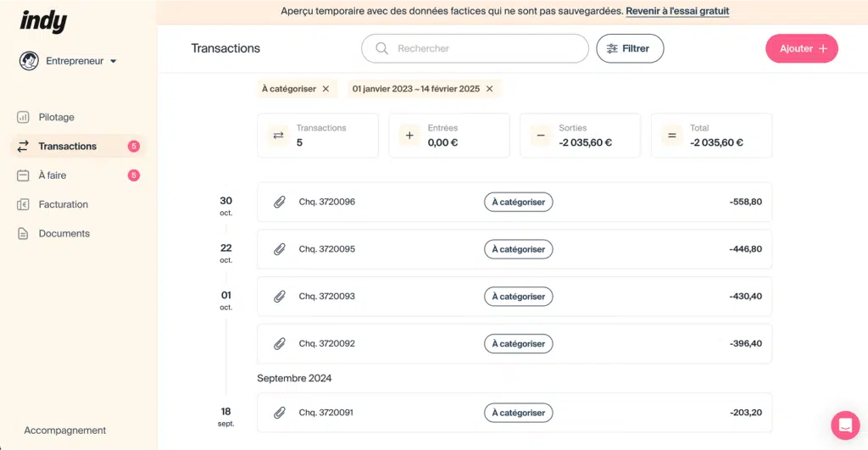The width and height of the screenshot is (868, 450).
Task: Go to the À faire section
Action: [52, 175]
